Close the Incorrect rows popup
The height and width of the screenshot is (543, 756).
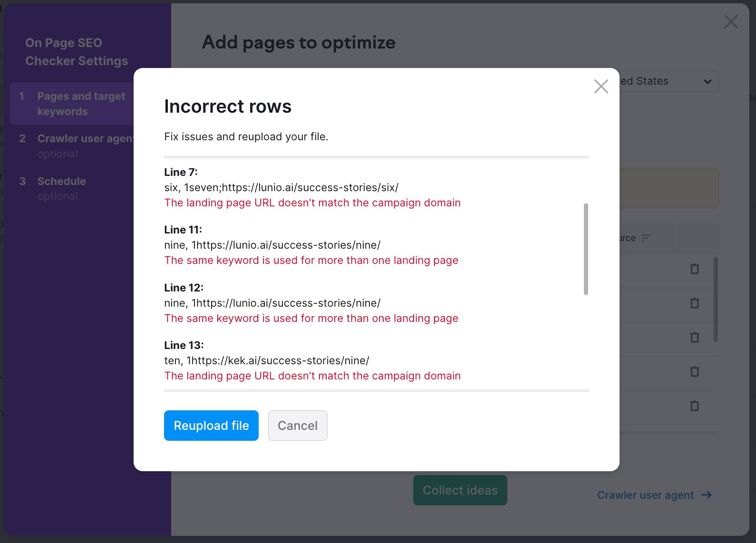[601, 86]
